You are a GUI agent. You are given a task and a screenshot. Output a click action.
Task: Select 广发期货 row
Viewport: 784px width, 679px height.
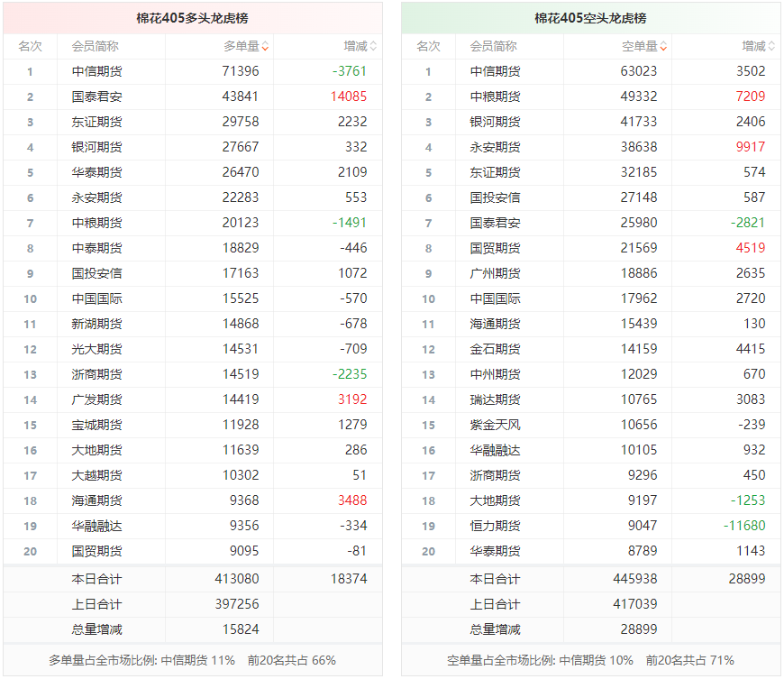193,399
